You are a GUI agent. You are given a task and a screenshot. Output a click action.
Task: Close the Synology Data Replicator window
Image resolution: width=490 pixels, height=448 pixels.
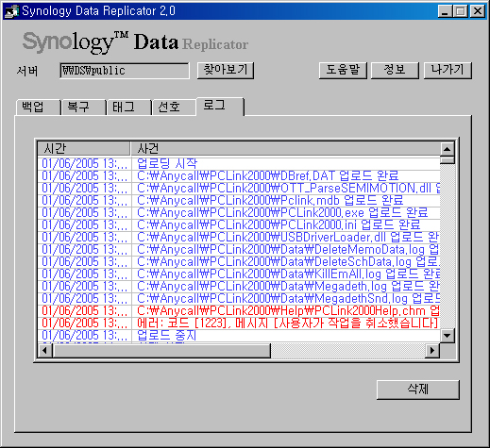478,11
